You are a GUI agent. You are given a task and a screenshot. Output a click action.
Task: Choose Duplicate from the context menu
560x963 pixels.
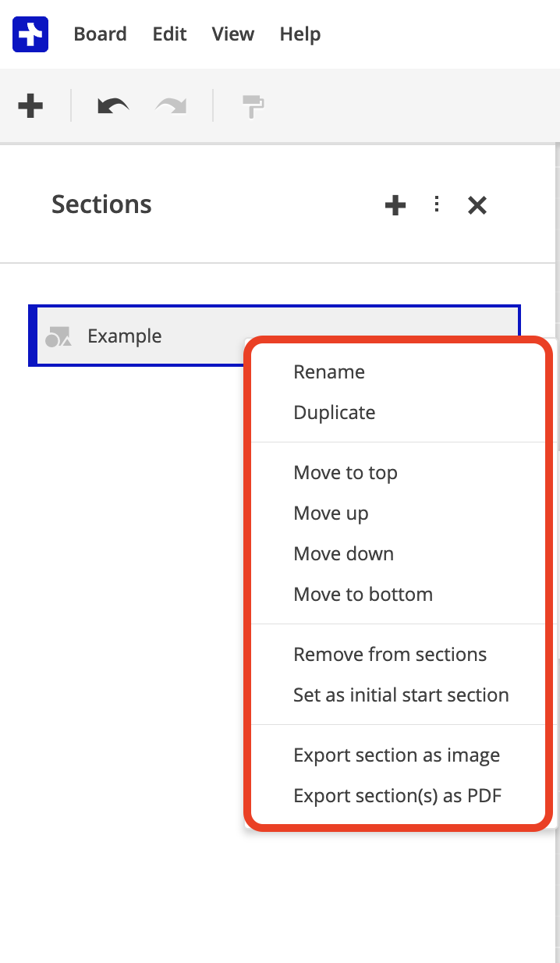[x=334, y=413]
